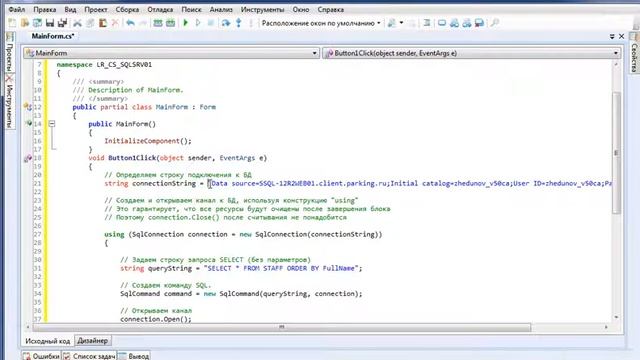640x360 pixels.
Task: Click the Find magnifier icon in the toolbar
Action: point(495,23)
